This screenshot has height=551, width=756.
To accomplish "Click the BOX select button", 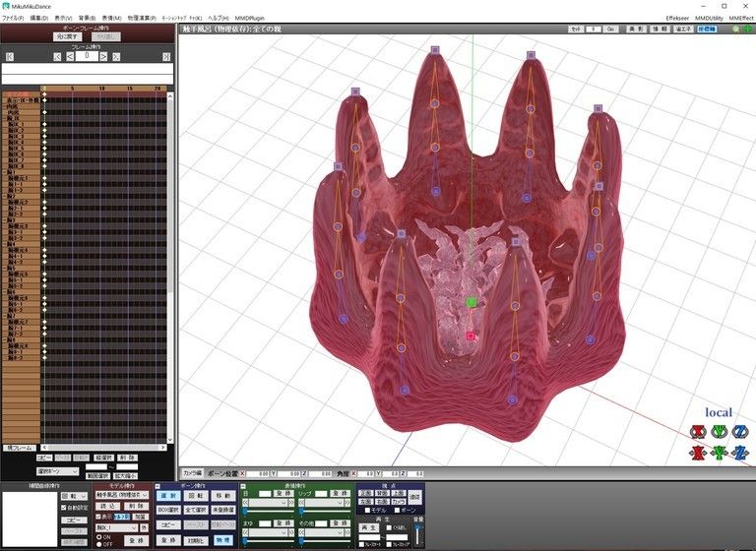I will click(x=168, y=510).
